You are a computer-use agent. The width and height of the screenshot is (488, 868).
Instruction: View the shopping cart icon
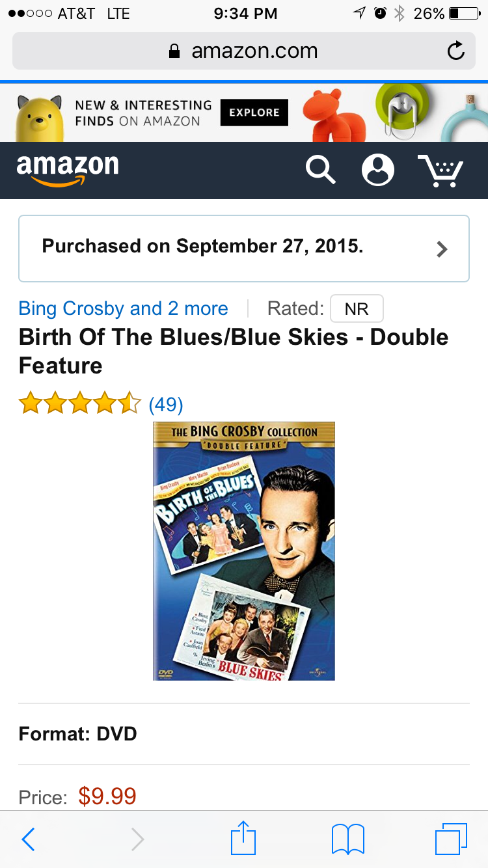[x=441, y=171]
